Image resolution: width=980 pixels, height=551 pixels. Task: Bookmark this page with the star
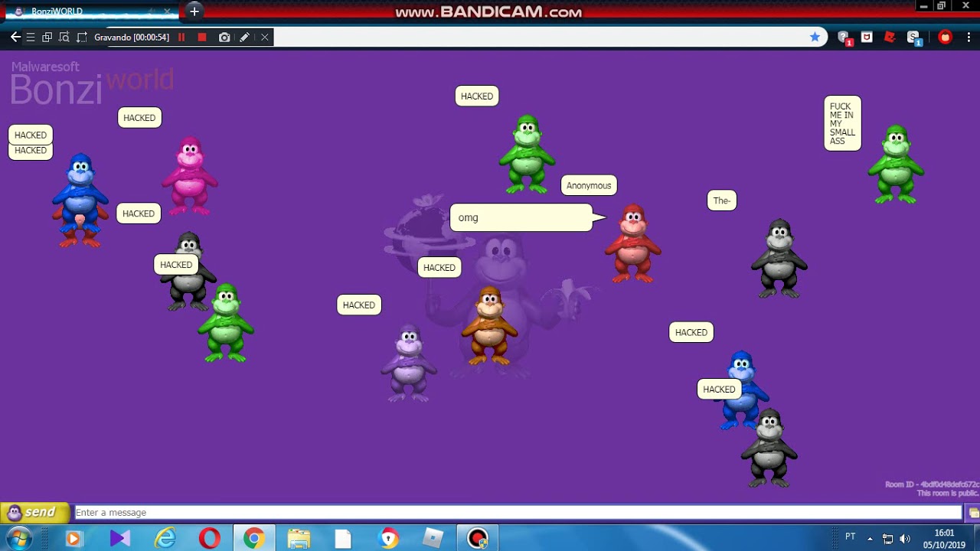(815, 37)
